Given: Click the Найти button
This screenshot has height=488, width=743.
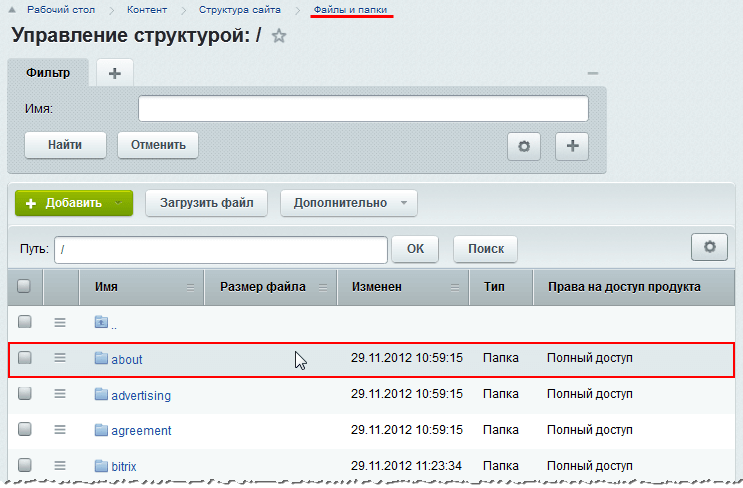Looking at the screenshot, I should (x=64, y=145).
